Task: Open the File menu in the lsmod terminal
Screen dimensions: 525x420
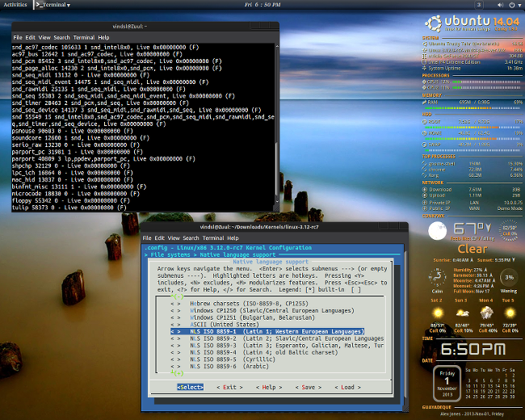Action: tap(18, 37)
